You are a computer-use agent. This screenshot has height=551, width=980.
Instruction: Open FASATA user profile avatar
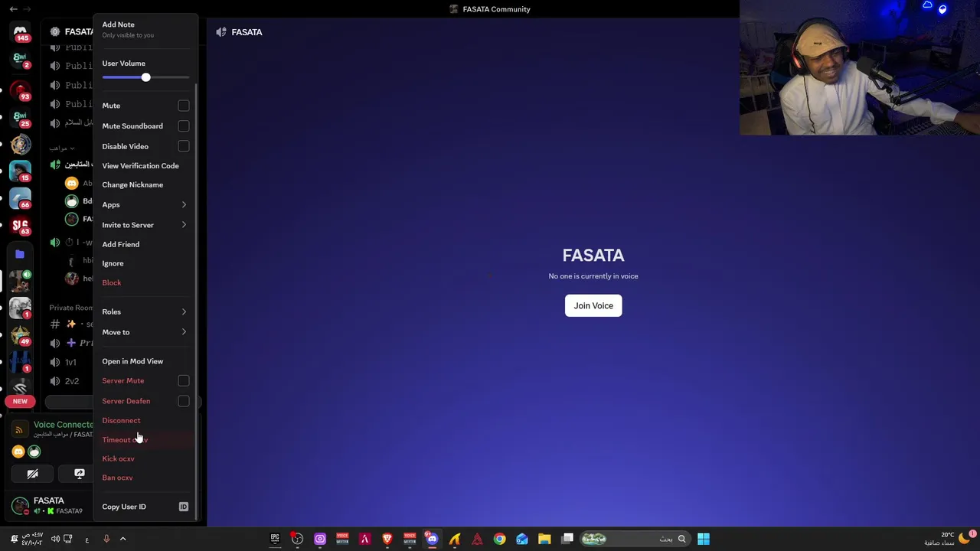[20, 506]
